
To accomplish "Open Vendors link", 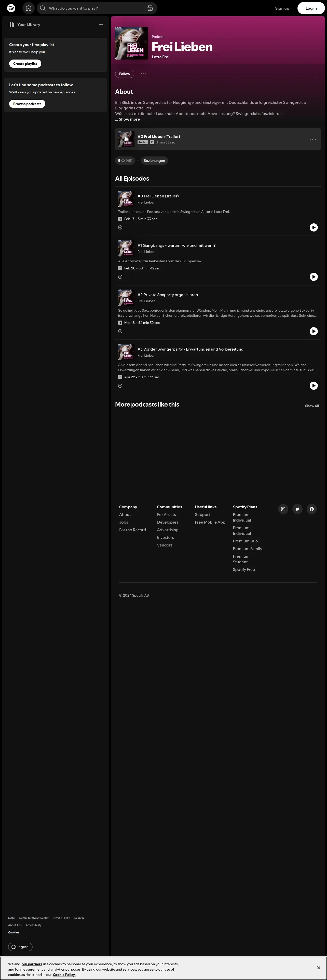I will [x=165, y=545].
